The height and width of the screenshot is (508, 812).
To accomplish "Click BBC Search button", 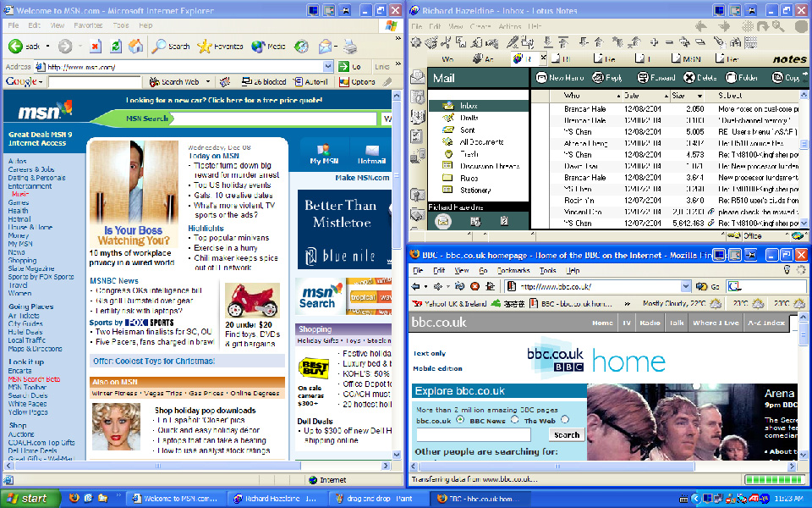I will 567,435.
